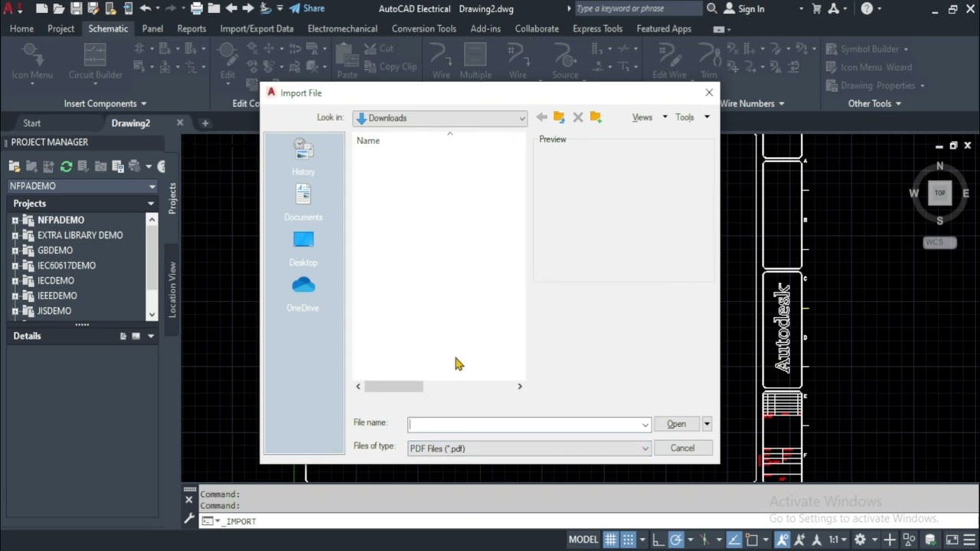
Task: Switch to the Import/Export Data tab
Action: [256, 28]
